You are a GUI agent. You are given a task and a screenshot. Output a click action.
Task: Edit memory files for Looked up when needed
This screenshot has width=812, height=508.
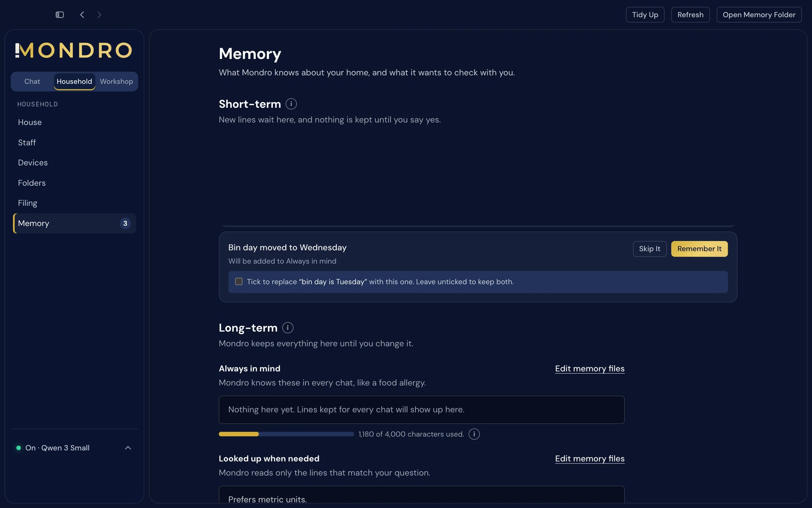pyautogui.click(x=590, y=459)
